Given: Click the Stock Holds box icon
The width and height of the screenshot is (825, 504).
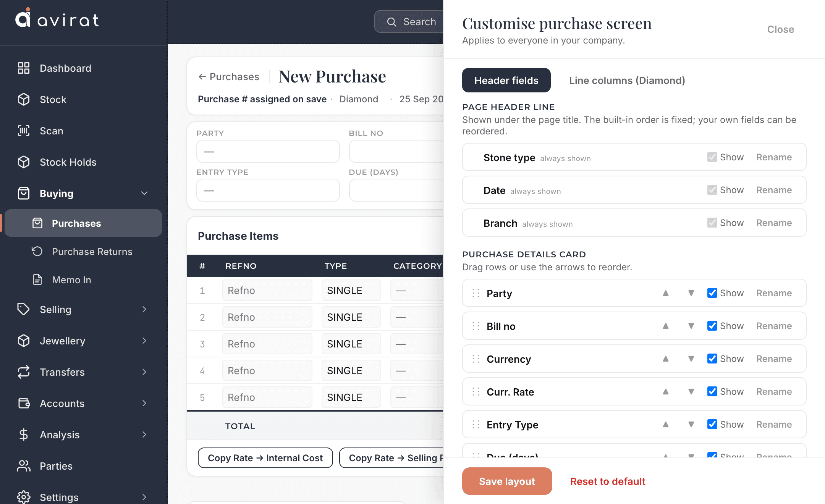Looking at the screenshot, I should (24, 162).
